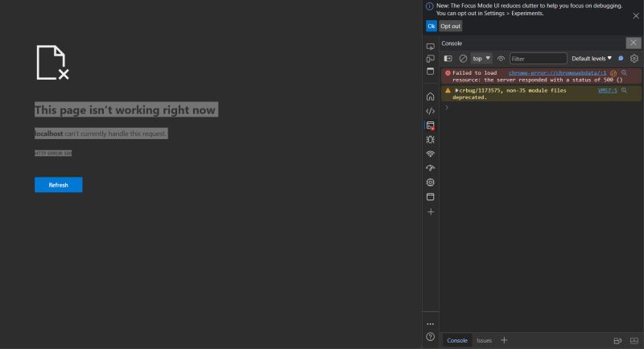Select the Inspect element tool icon

pos(430,47)
